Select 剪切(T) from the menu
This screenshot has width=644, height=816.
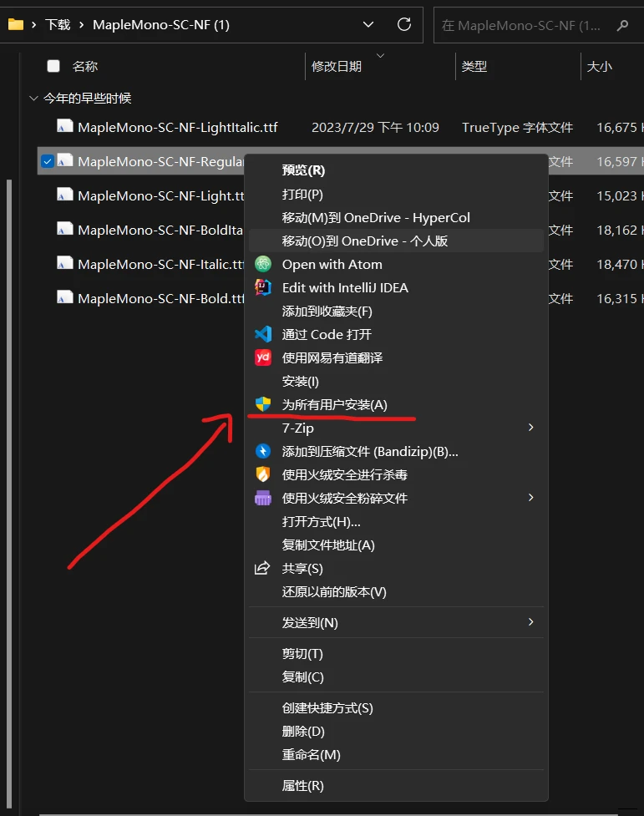click(x=396, y=654)
